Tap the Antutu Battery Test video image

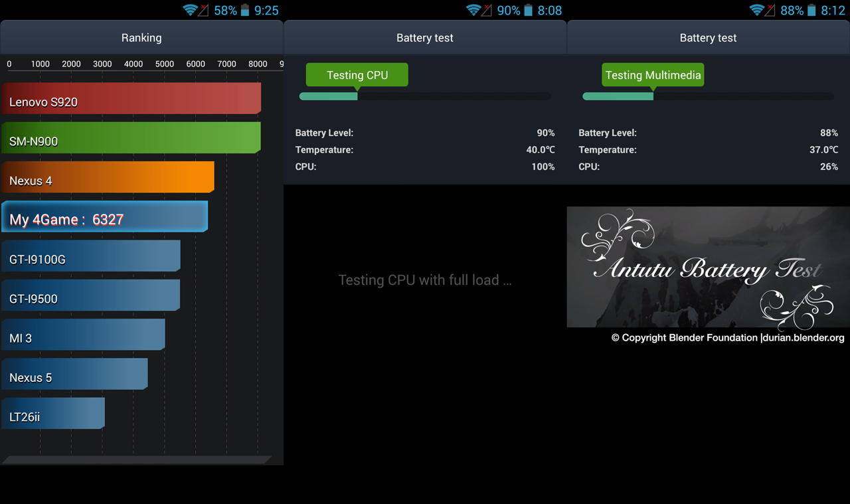point(708,267)
